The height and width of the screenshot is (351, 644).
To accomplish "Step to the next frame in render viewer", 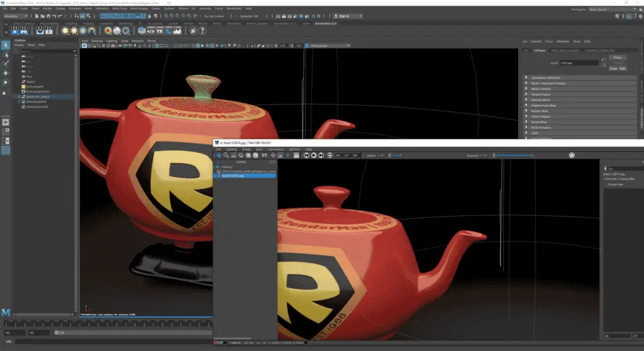I will click(x=321, y=155).
